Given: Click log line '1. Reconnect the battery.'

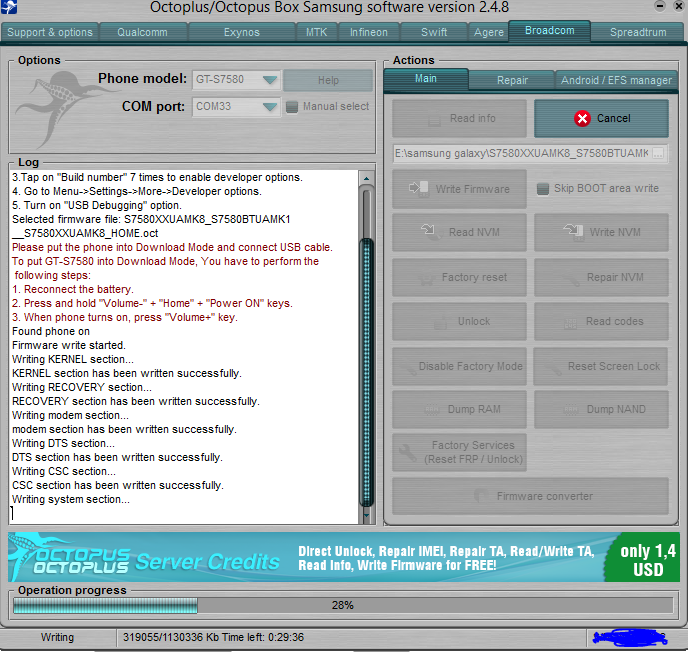Looking at the screenshot, I should [73, 289].
